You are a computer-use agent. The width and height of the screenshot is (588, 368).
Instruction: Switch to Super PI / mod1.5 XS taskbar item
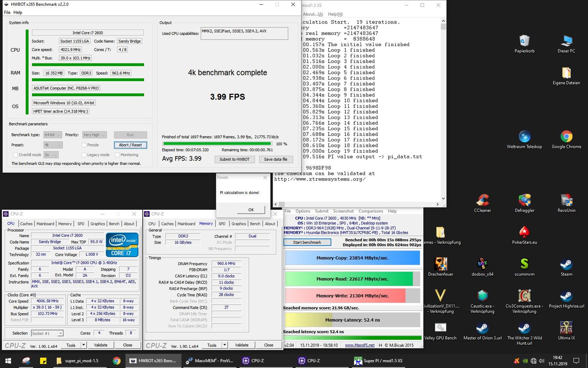pyautogui.click(x=378, y=361)
